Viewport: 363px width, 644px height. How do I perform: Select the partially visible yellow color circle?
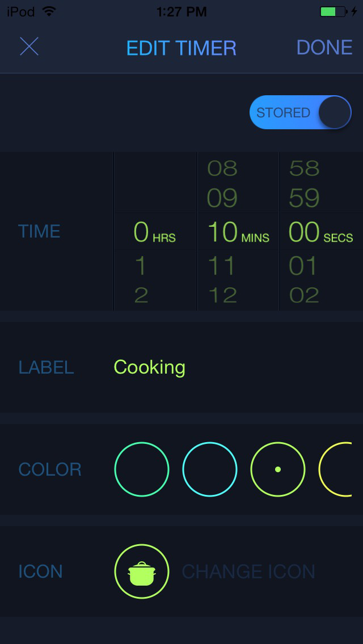(337, 469)
